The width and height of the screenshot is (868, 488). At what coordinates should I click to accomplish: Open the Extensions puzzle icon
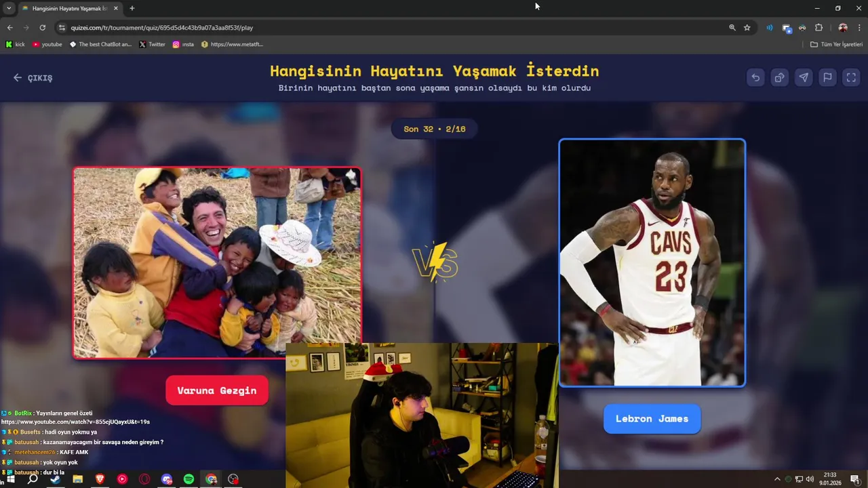point(818,28)
